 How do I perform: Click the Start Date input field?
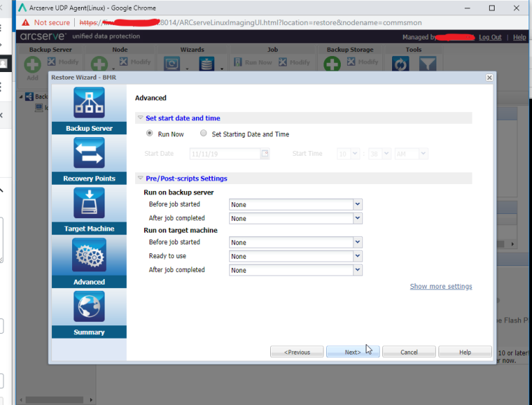(x=225, y=154)
